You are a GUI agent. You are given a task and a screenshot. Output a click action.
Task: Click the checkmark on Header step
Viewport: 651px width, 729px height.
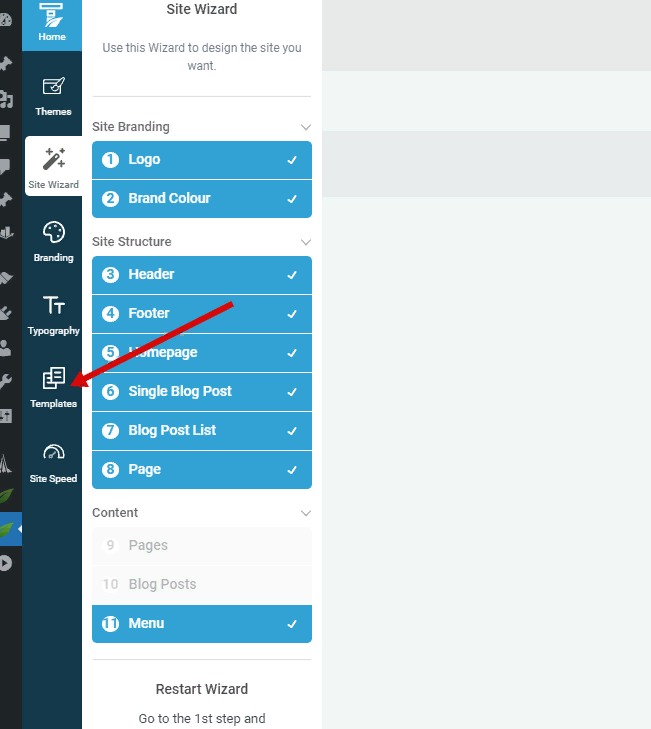pos(292,275)
